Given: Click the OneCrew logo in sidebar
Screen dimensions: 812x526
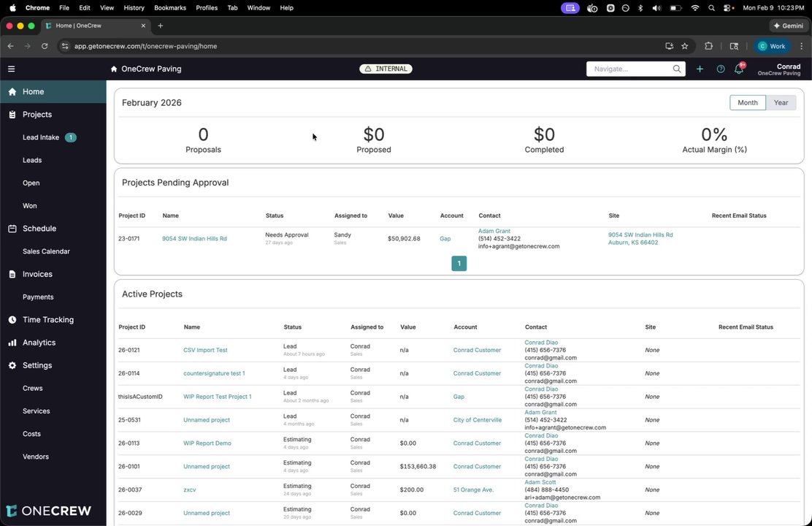Looking at the screenshot, I should 49,511.
